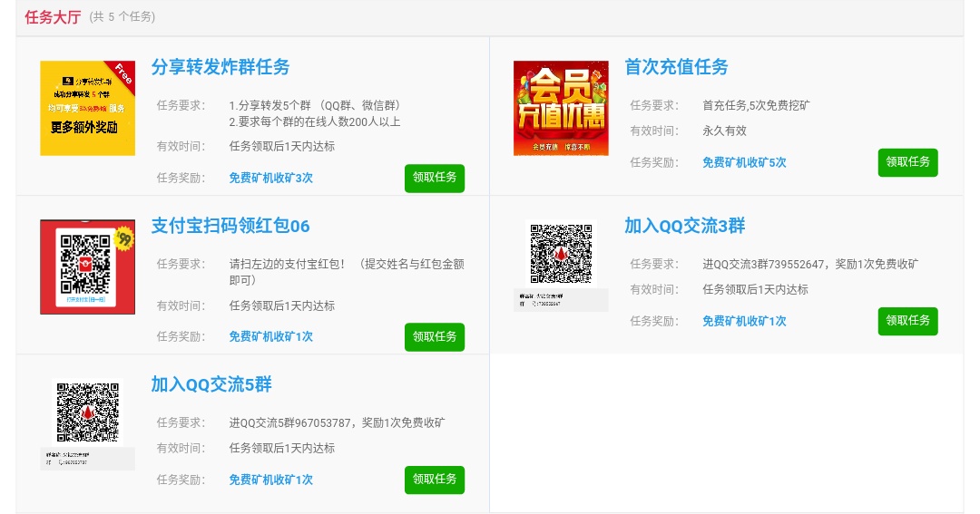
Task: Click requirement text 1.分享转发5个群（QQ群、微信群）
Action: point(317,105)
